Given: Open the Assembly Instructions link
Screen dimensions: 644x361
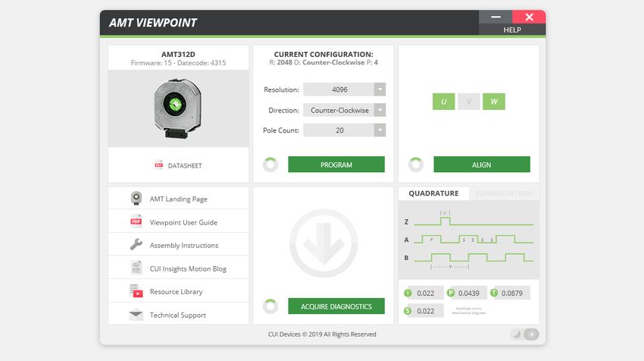Looking at the screenshot, I should click(x=184, y=246).
